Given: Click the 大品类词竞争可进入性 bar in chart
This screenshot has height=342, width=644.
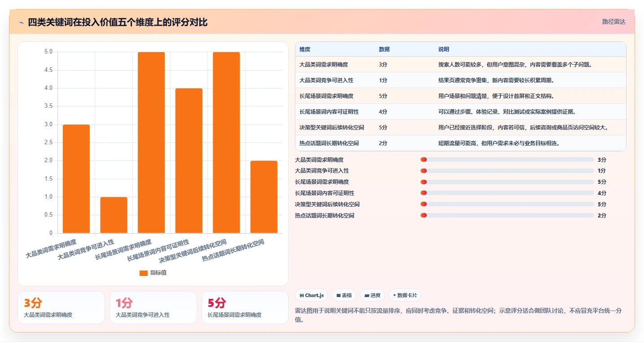Looking at the screenshot, I should (114, 215).
